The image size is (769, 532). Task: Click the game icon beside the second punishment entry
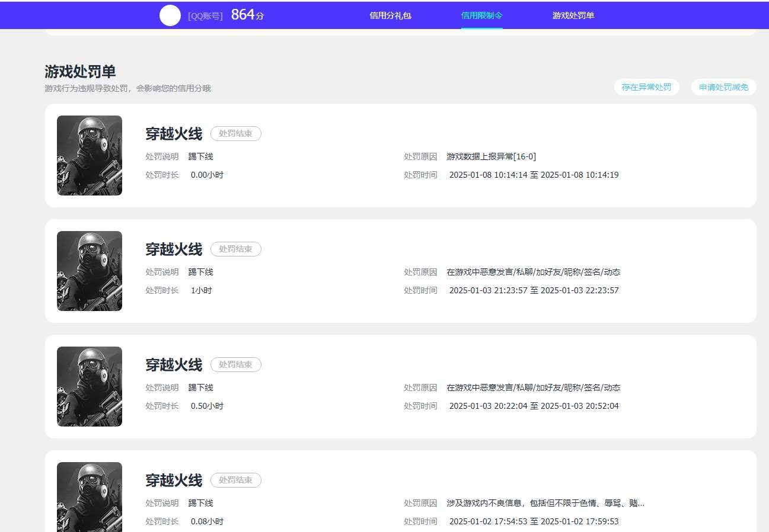coord(89,271)
